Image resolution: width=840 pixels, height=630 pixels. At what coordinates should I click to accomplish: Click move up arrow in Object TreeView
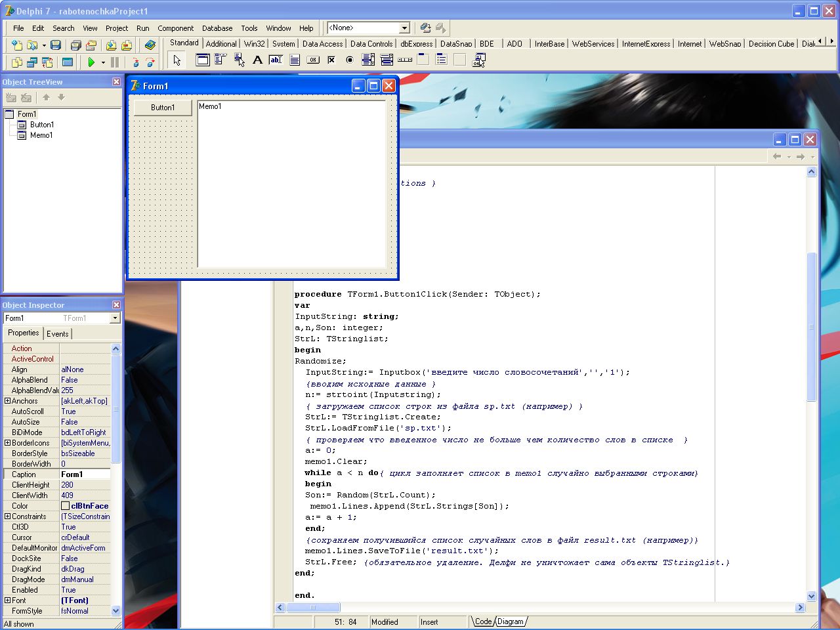click(x=46, y=97)
